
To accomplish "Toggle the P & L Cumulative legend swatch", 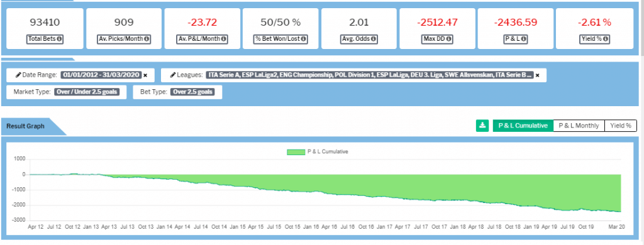I will coord(296,152).
